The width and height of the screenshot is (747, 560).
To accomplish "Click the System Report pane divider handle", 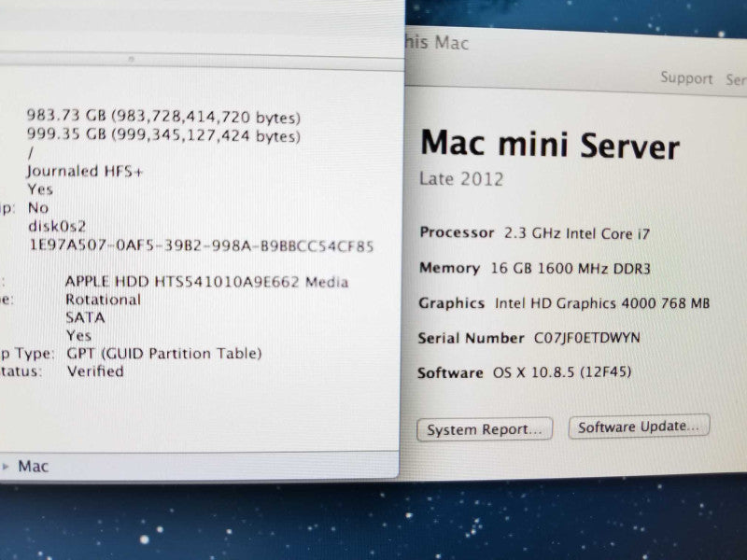I will 131,60.
